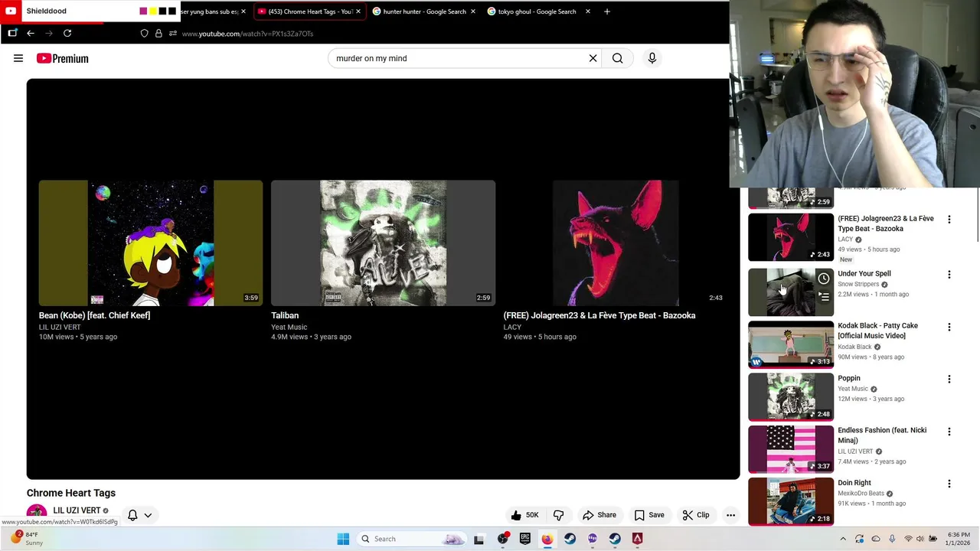This screenshot has height=551, width=980.
Task: Start voice search with the microphone
Action: click(x=652, y=58)
